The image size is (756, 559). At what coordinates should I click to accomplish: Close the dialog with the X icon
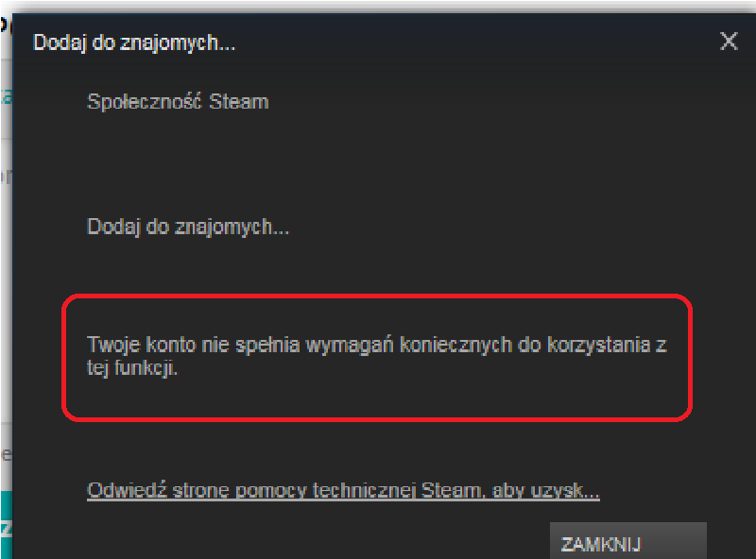tap(729, 42)
